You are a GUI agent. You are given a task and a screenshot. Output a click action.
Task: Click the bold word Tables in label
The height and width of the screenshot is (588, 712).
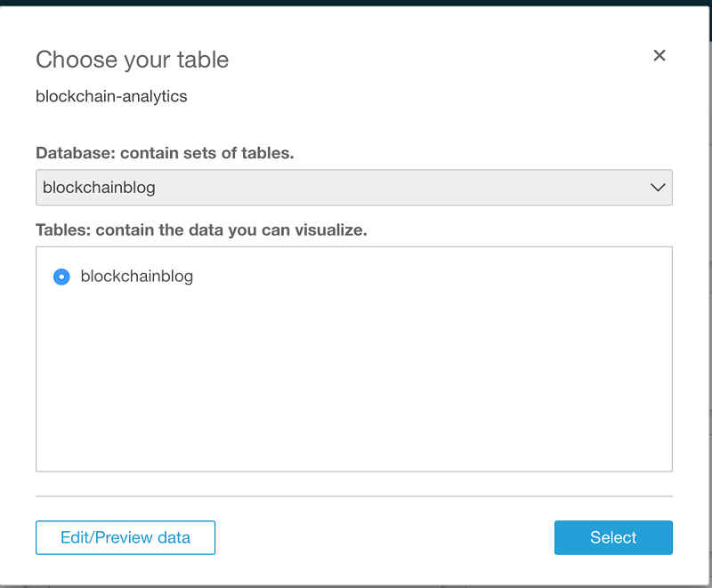[x=62, y=230]
